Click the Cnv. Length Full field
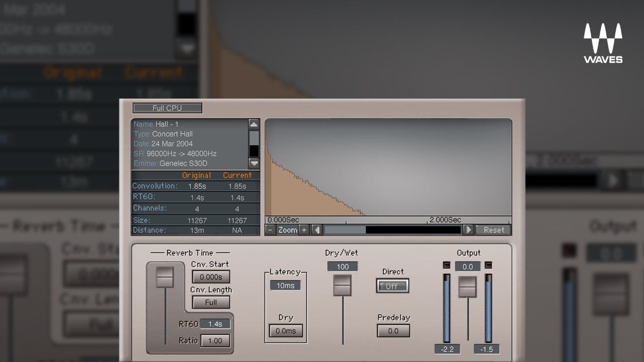The image size is (644, 362). click(211, 302)
